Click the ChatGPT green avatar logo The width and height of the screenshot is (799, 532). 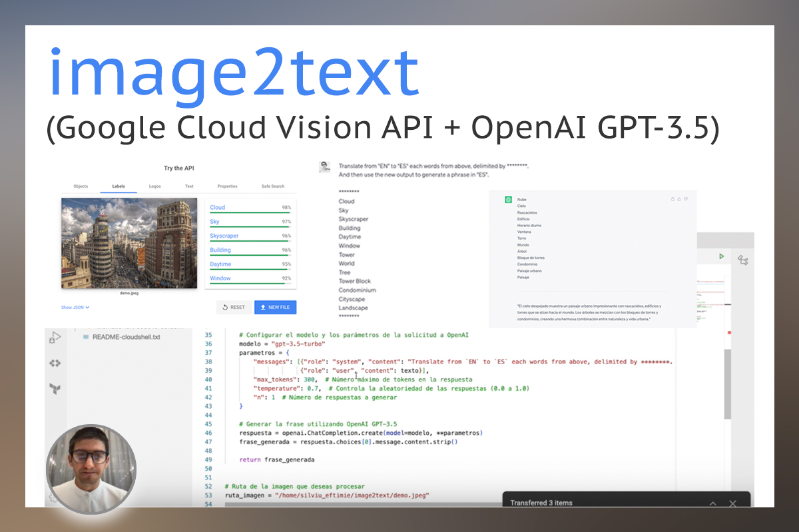pyautogui.click(x=508, y=200)
